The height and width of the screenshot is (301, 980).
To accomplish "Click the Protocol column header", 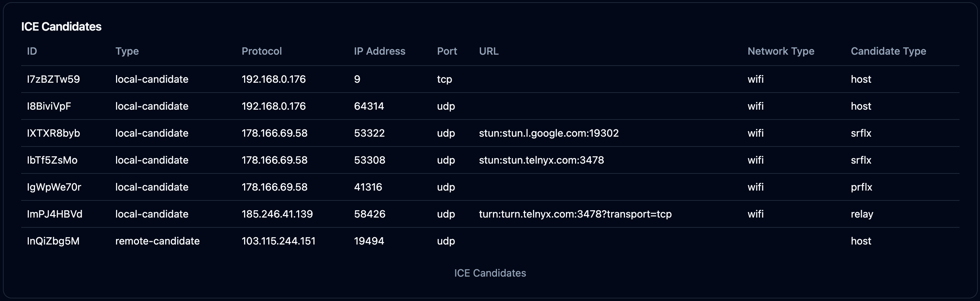I will click(262, 51).
